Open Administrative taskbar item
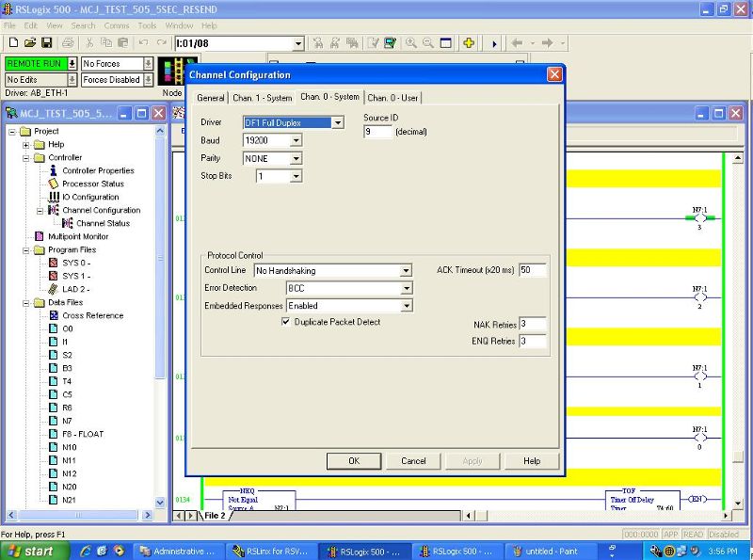 pos(178,552)
